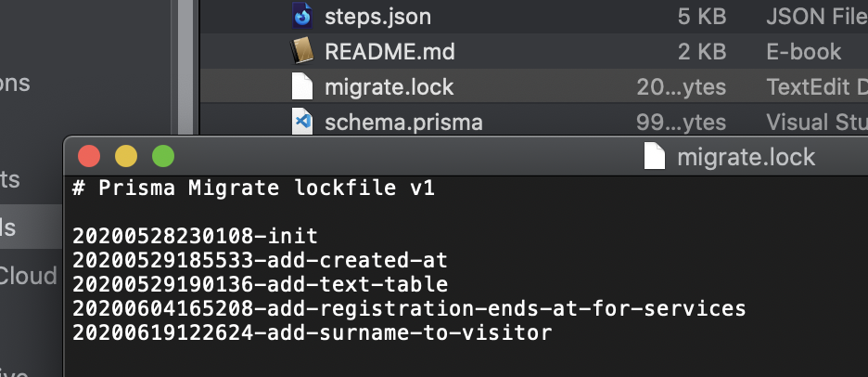Click the migrate.lock row in file list
This screenshot has height=377, width=868.
click(533, 86)
